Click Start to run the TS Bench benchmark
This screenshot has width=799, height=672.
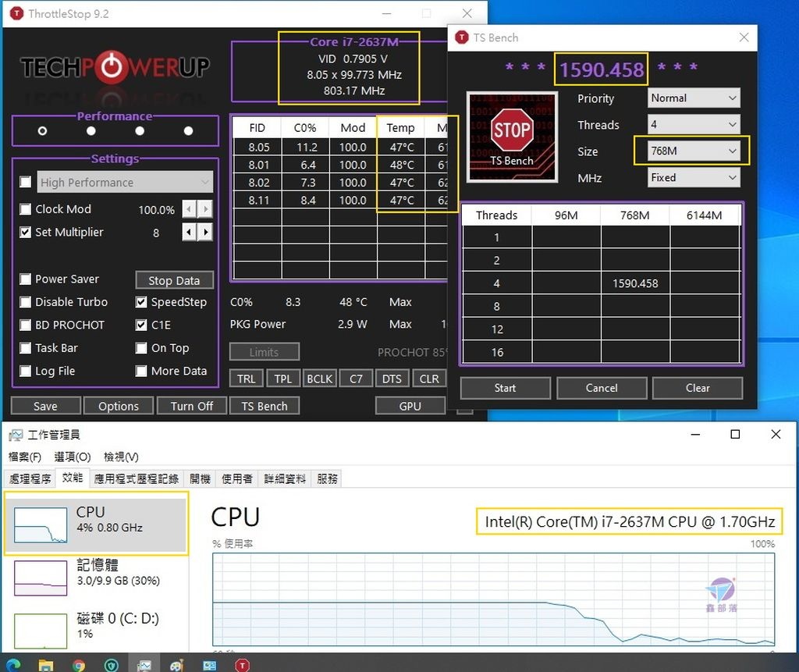tap(505, 388)
